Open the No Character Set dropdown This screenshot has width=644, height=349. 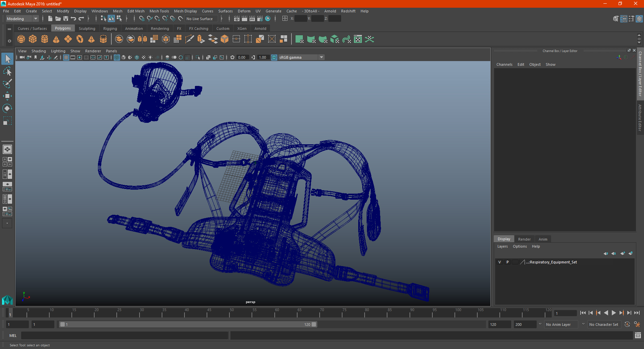point(604,325)
